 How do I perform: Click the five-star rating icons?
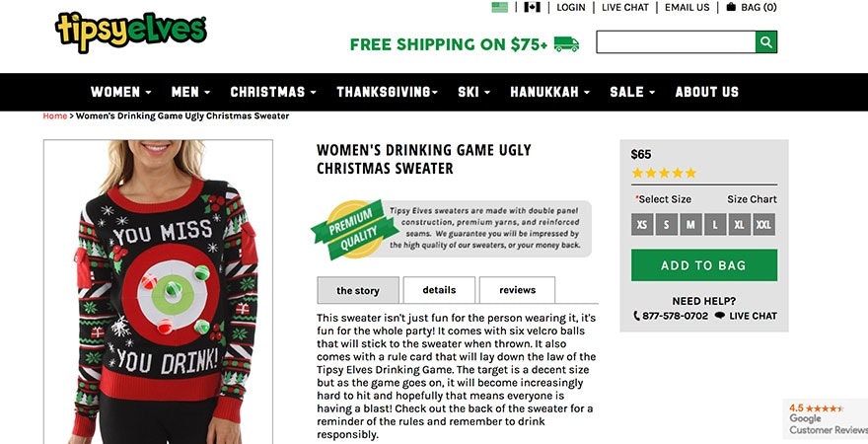pos(664,173)
